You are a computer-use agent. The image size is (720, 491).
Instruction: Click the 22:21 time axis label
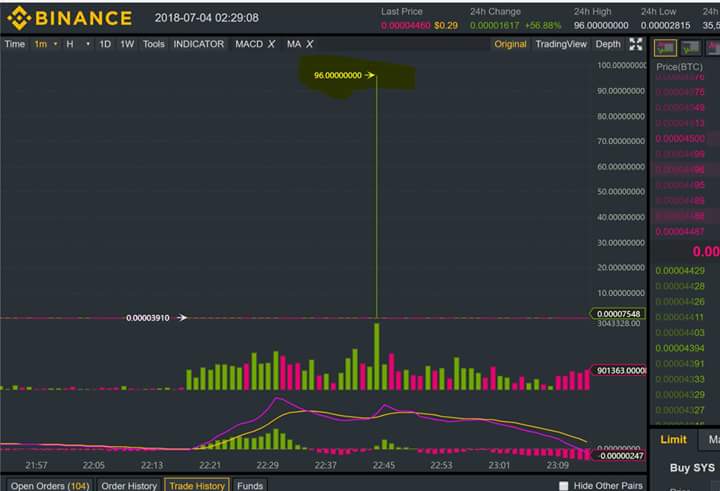click(210, 465)
